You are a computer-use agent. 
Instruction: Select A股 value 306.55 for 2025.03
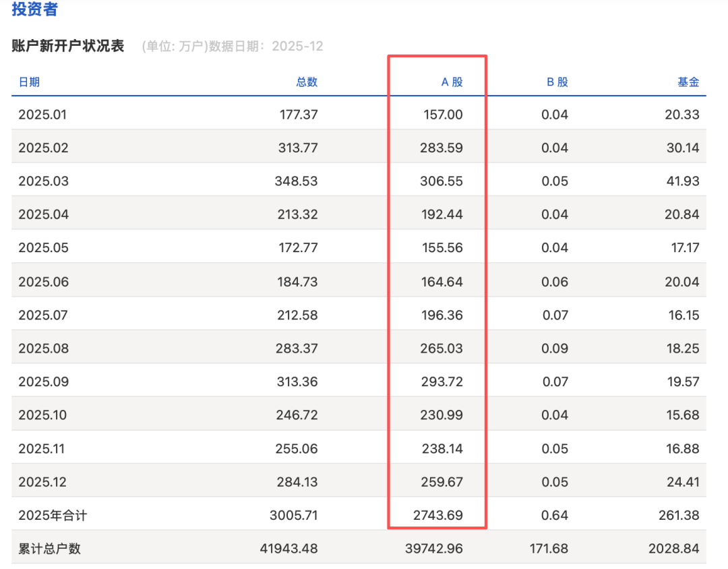pos(442,181)
